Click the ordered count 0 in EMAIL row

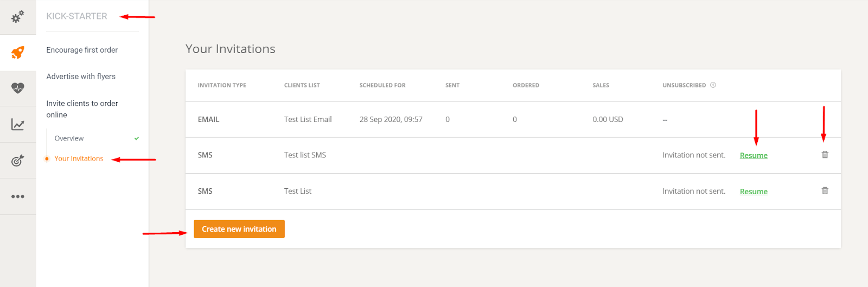point(515,119)
